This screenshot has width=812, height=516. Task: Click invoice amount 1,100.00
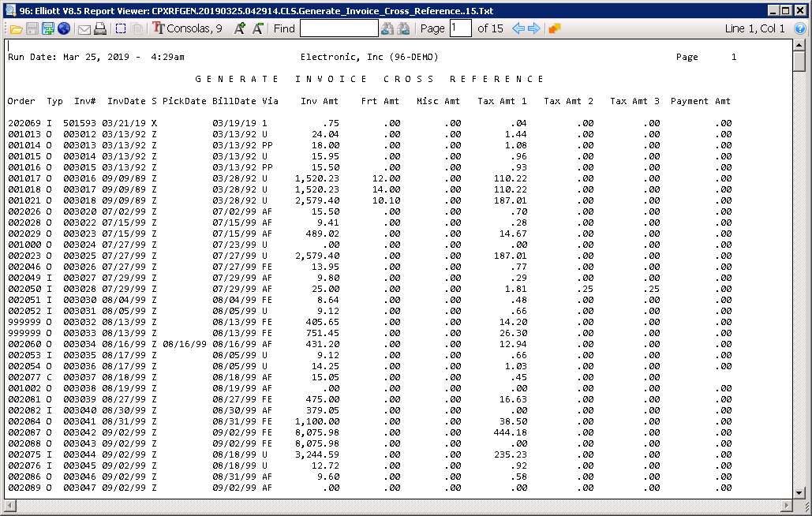[x=317, y=422]
